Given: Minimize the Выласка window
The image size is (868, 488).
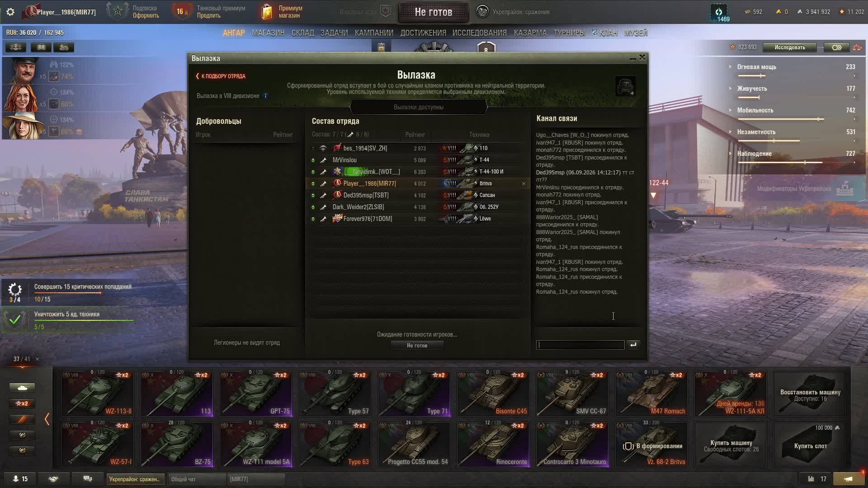Looking at the screenshot, I should (632, 58).
